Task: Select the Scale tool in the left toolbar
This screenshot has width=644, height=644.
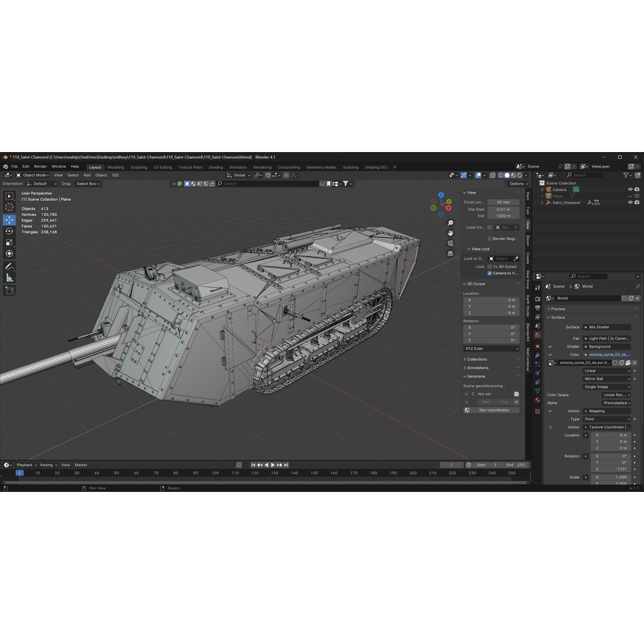Action: [x=8, y=242]
